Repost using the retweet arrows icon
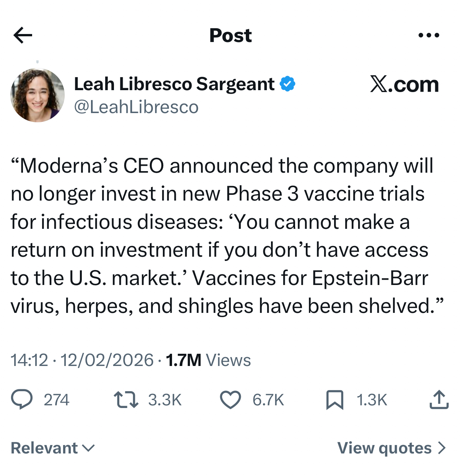Screen dimensions: 461x476 126,400
